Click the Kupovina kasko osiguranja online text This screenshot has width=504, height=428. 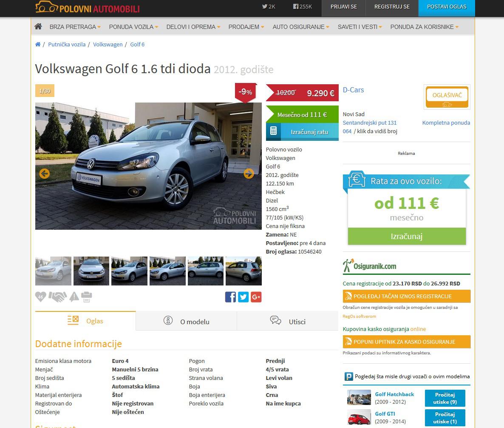(384, 329)
